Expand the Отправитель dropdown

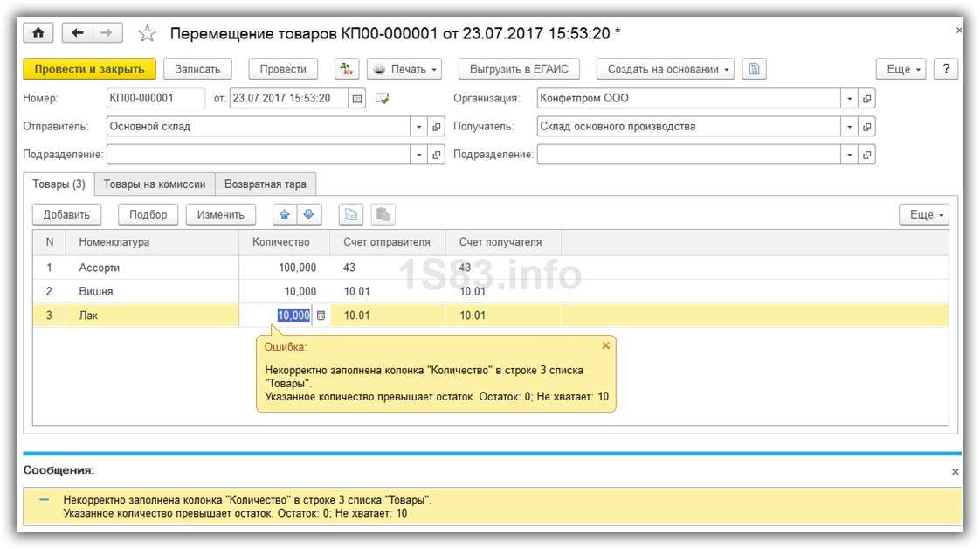[x=418, y=126]
